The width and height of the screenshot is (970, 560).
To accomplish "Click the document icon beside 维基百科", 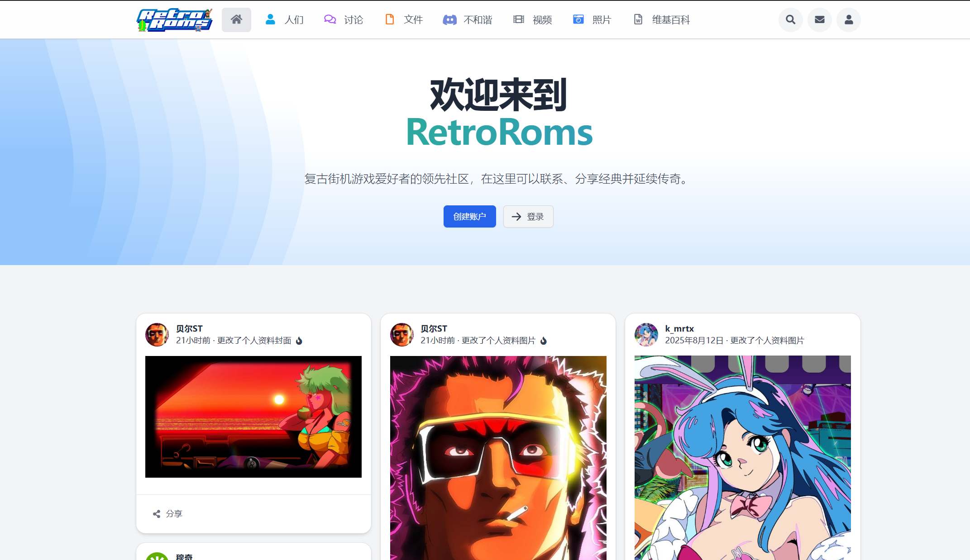I will [638, 19].
